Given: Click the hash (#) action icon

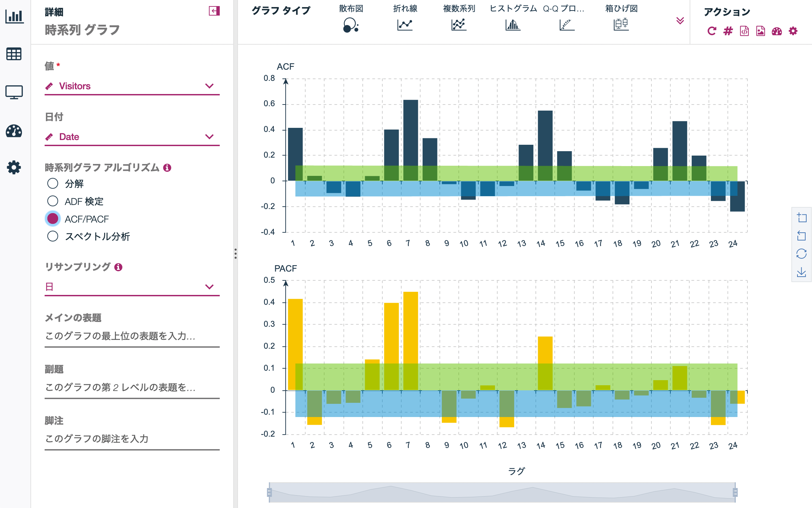Looking at the screenshot, I should click(728, 31).
